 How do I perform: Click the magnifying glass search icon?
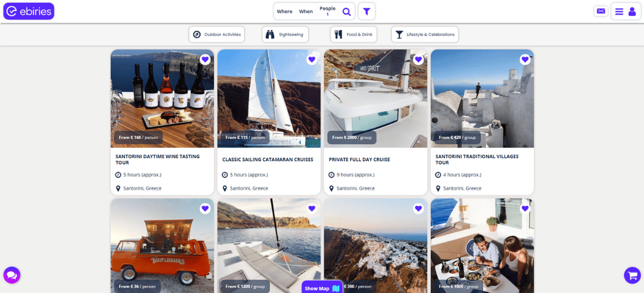(347, 12)
